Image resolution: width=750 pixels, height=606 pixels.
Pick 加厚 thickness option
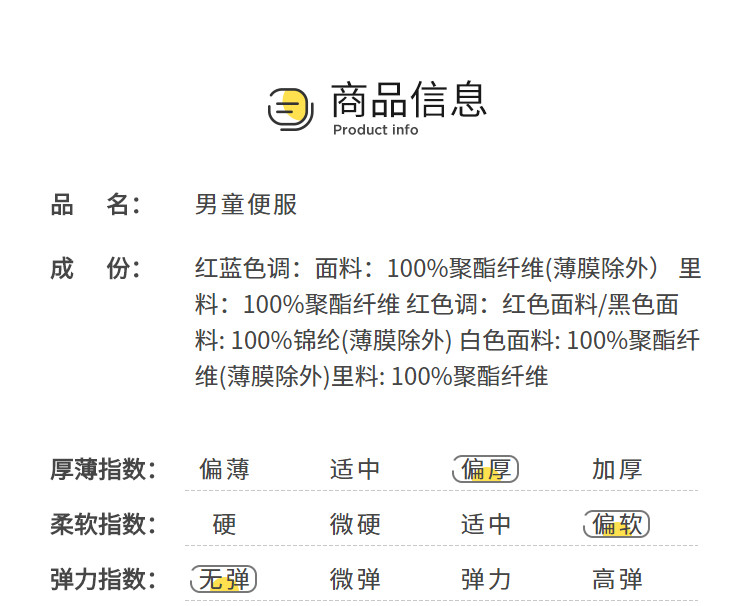tap(617, 469)
